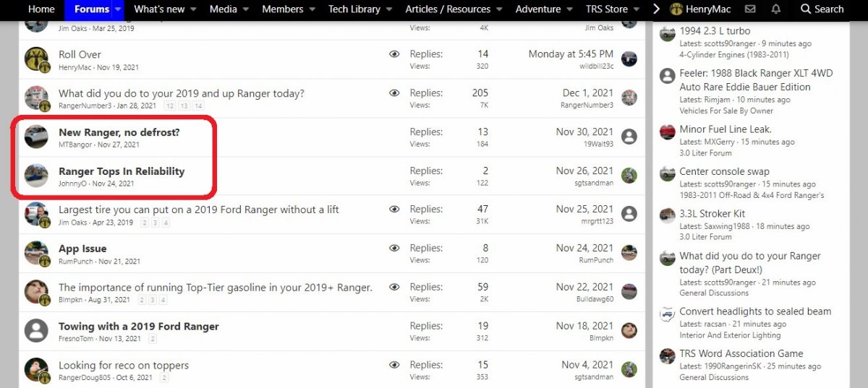Screen dimensions: 868x388
Task: Toggle the eye icon on App Issue thread
Action: (x=394, y=248)
